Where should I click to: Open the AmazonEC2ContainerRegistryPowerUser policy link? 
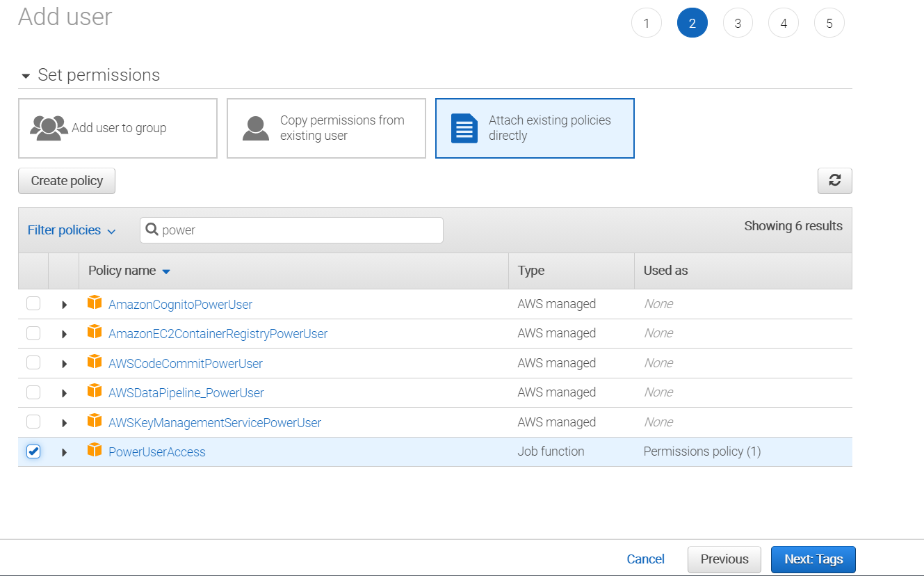[218, 334]
